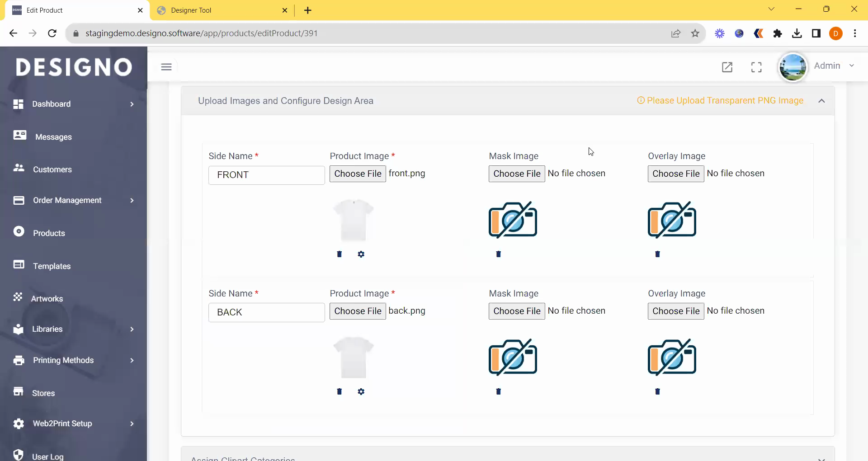Go to Artworks in the sidebar

pyautogui.click(x=47, y=299)
